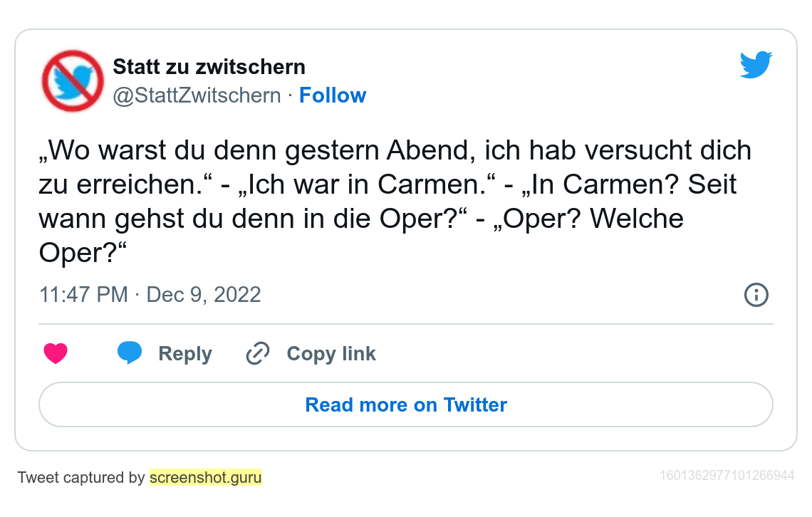Click the Twitter bird logo at top right
Viewport: 812px width, 517px height.
(756, 66)
